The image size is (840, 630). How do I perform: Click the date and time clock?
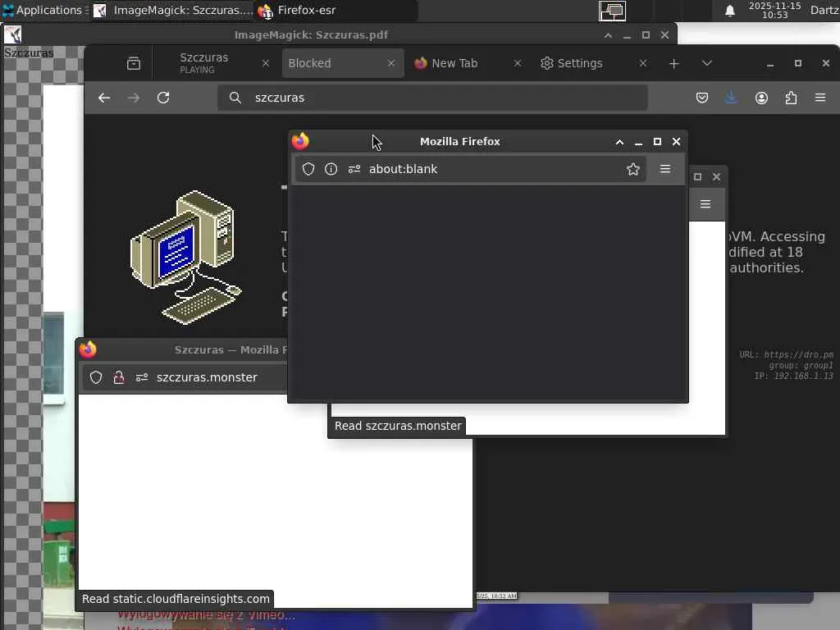point(774,10)
